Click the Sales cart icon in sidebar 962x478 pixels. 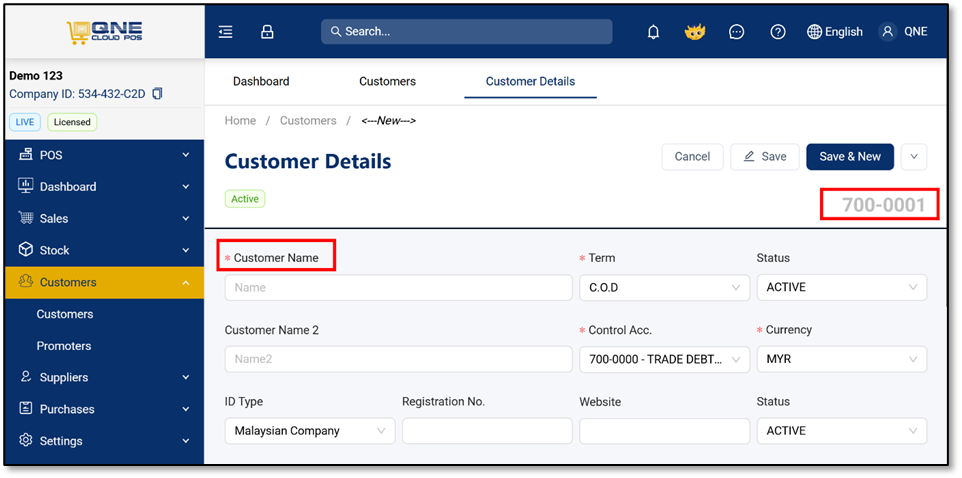click(26, 218)
